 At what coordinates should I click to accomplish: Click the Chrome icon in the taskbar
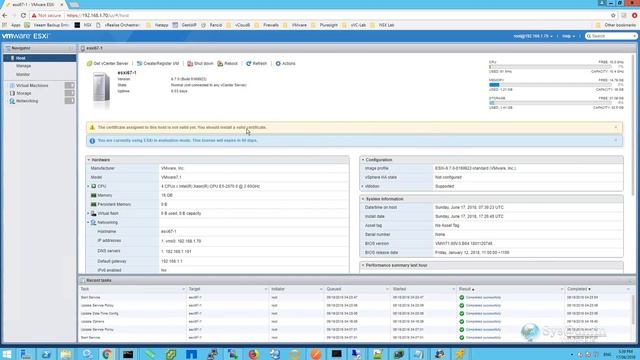pyautogui.click(x=107, y=354)
